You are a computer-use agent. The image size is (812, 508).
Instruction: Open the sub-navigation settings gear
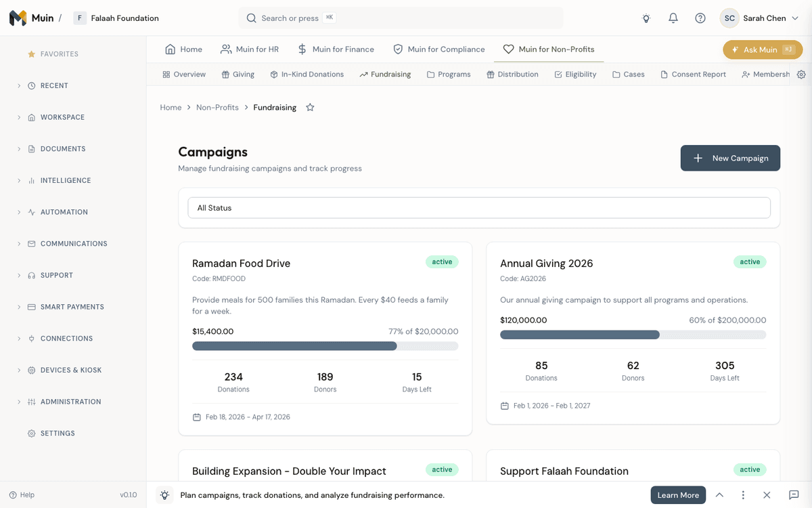(x=801, y=75)
